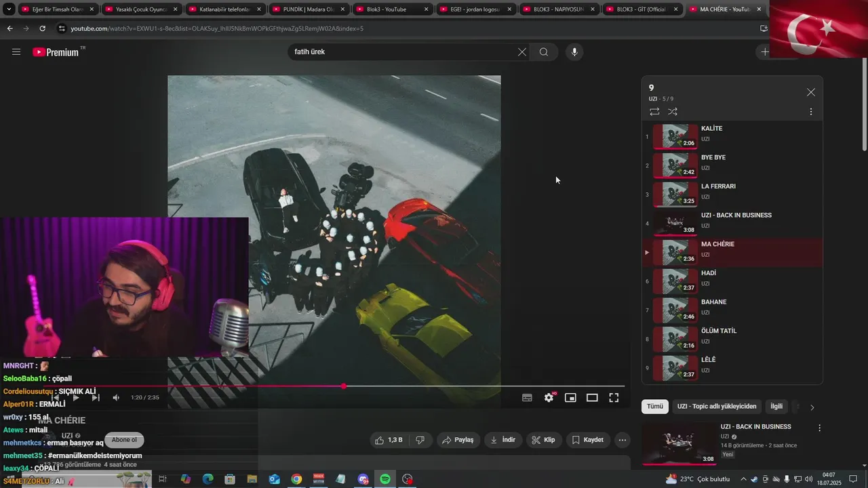Play LÊLÊ from the playlist
This screenshot has height=488, width=868.
coord(732,368)
